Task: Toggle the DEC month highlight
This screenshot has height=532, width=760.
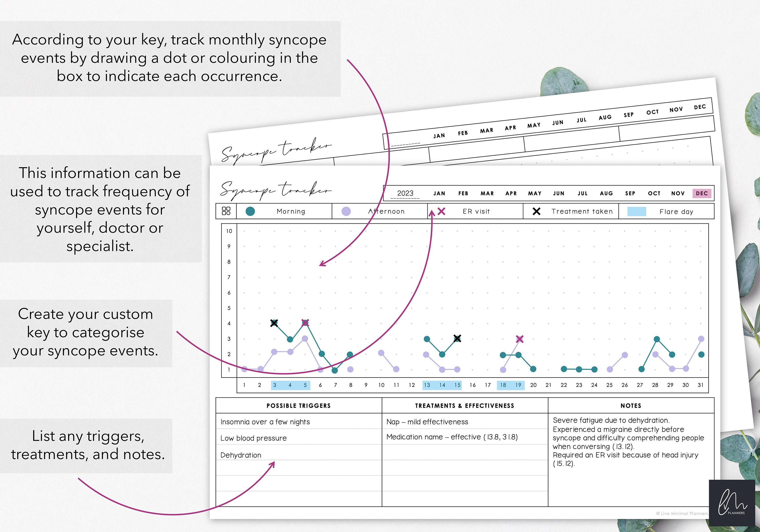Action: pos(701,193)
